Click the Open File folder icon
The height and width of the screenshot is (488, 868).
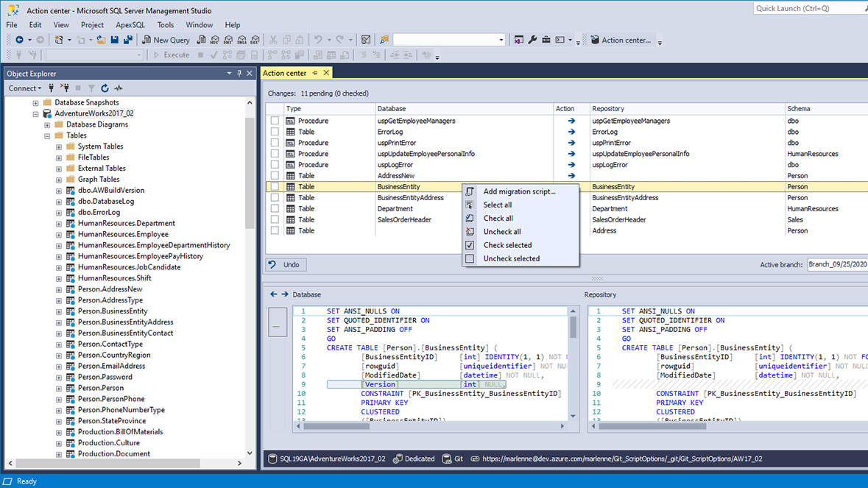pos(101,40)
